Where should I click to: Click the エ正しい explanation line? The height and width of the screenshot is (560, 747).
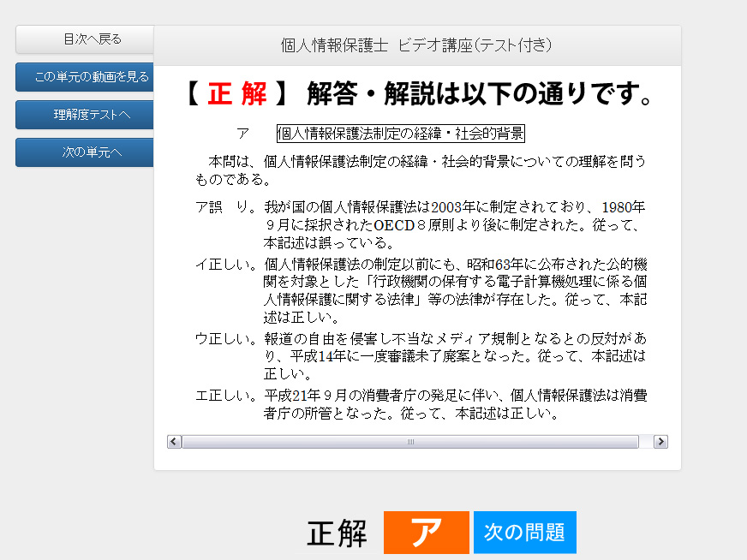coord(421,404)
